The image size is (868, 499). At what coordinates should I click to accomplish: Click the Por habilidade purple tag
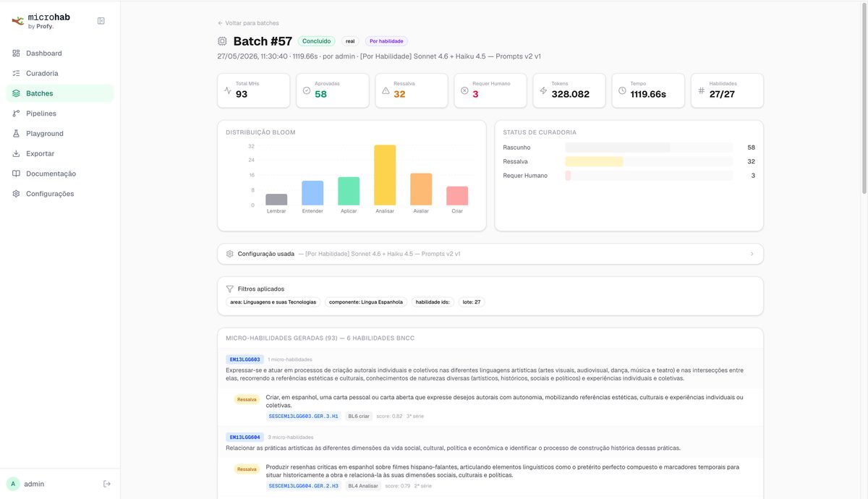tap(386, 41)
